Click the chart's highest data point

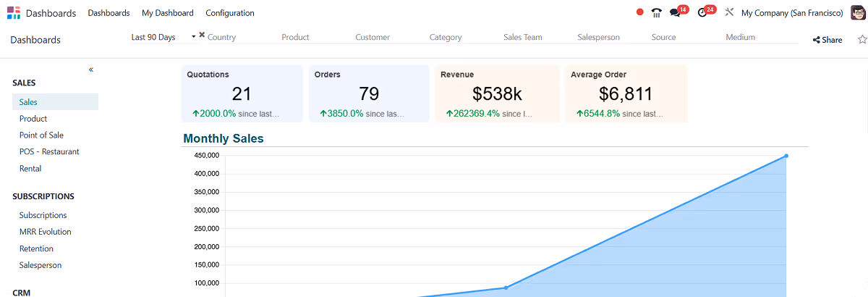tap(786, 156)
